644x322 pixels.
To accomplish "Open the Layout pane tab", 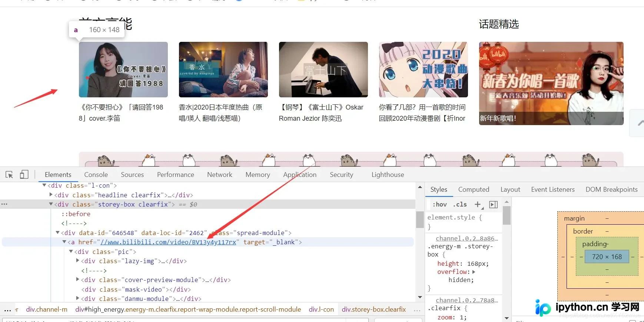I will tap(510, 189).
